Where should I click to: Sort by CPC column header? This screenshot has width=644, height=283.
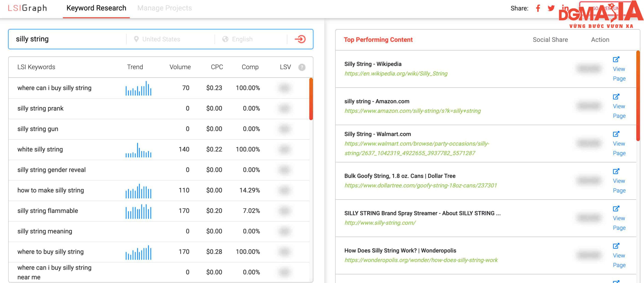click(x=217, y=67)
